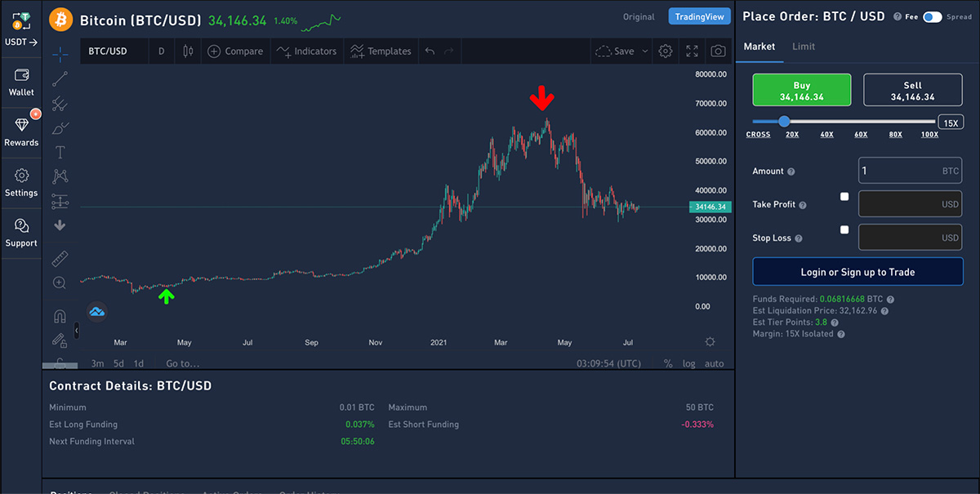
Task: Click the leverage slider handle
Action: [x=784, y=122]
